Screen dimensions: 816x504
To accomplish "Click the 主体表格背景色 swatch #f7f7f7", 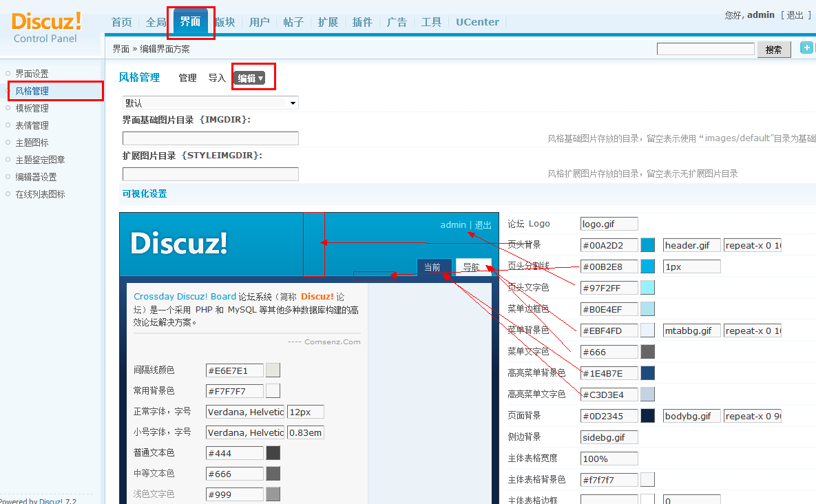I will [647, 479].
